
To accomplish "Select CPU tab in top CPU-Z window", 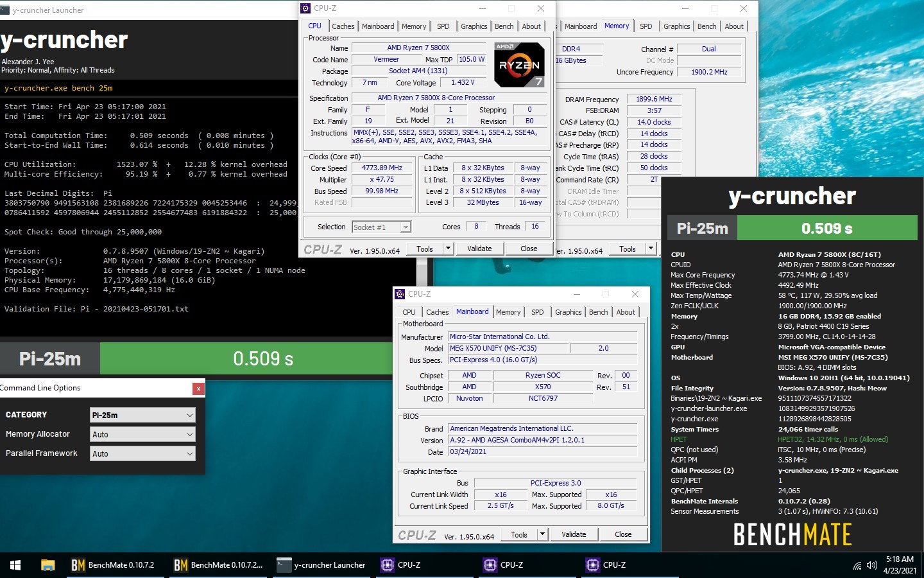I will point(314,26).
